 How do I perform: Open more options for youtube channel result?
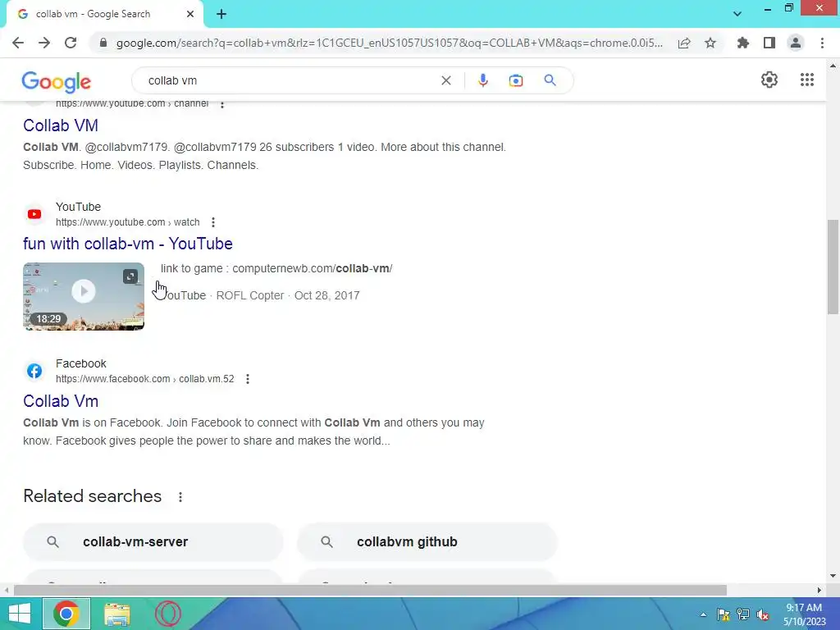pos(222,104)
